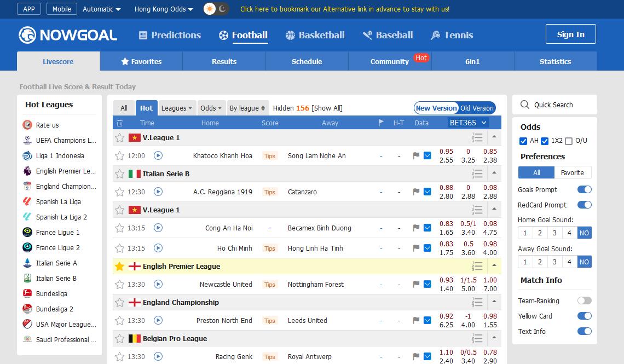Open Tips for Nottingham Forest match
Image resolution: width=624 pixels, height=364 pixels.
pyautogui.click(x=269, y=285)
